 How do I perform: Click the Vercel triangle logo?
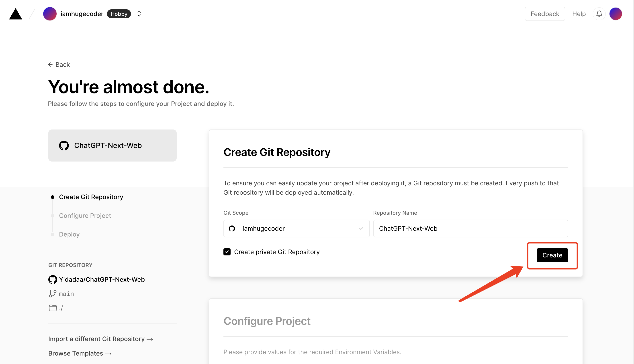(16, 14)
